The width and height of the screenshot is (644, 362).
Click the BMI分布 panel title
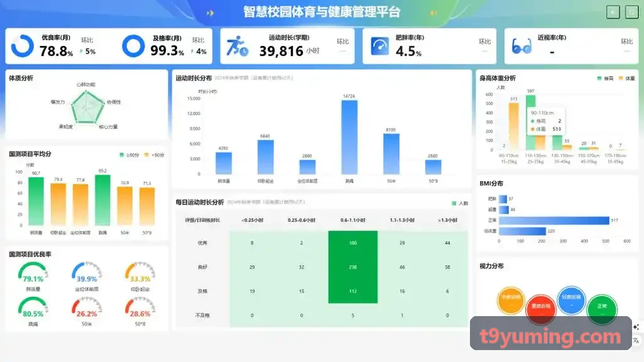pos(491,184)
